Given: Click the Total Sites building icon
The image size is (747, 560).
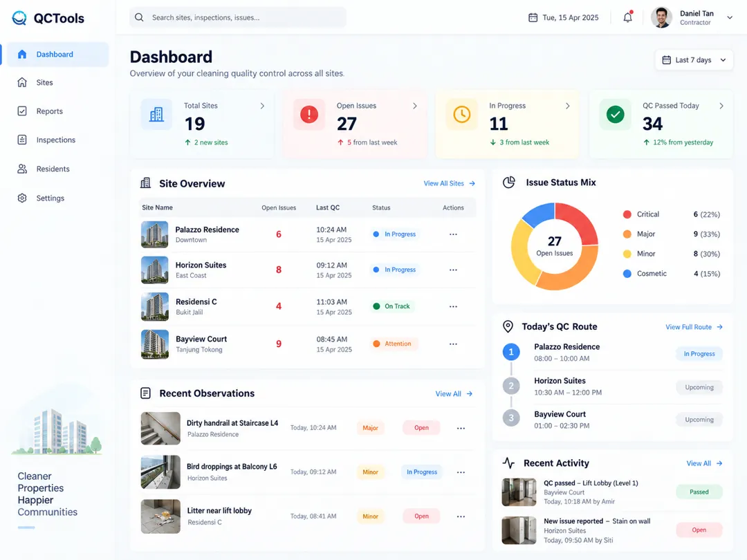Looking at the screenshot, I should tap(156, 114).
